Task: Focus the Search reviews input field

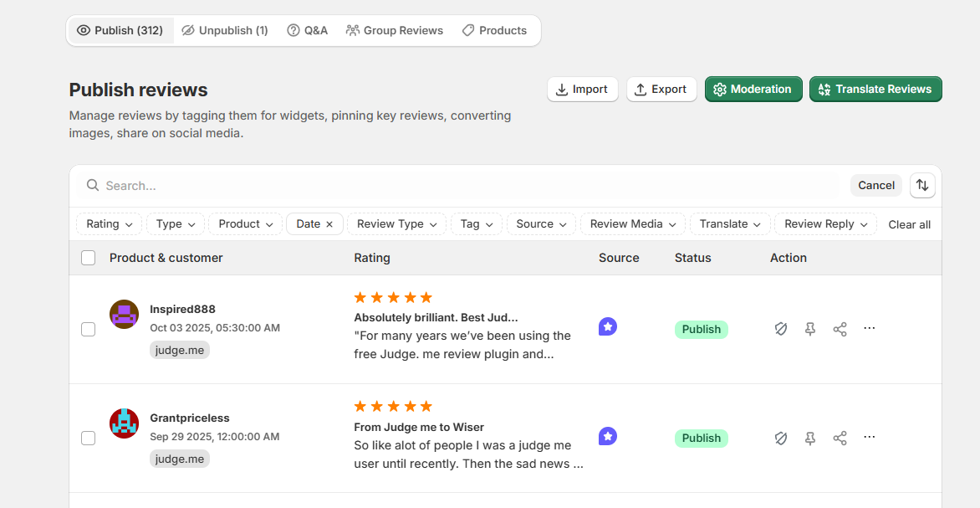Action: (x=468, y=186)
